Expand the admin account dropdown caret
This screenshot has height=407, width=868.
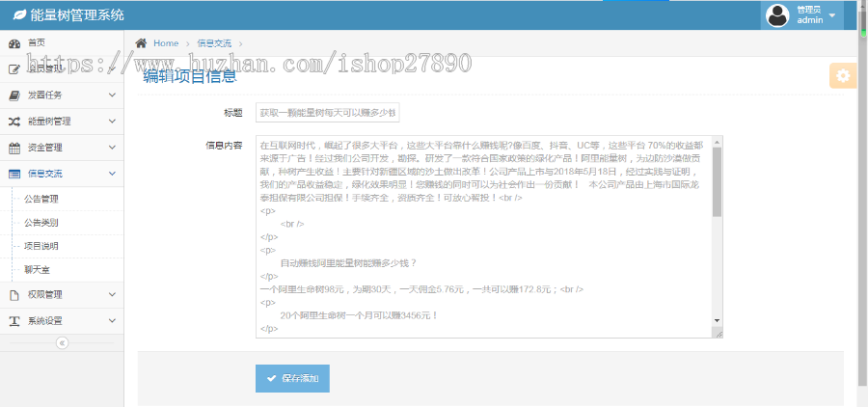click(x=831, y=15)
